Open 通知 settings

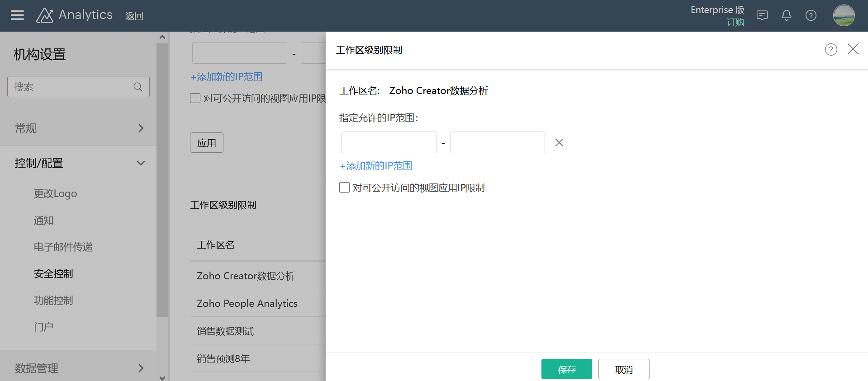tap(44, 220)
